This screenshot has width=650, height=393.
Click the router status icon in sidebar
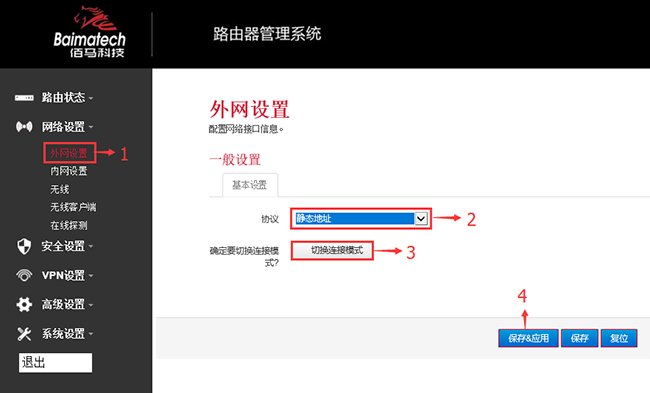coord(24,98)
